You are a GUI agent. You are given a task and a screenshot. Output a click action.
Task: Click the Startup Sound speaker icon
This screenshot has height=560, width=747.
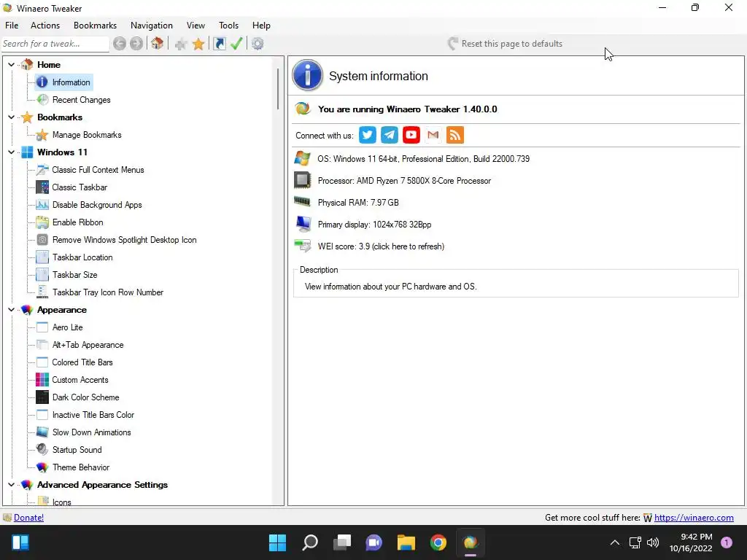[x=42, y=449]
